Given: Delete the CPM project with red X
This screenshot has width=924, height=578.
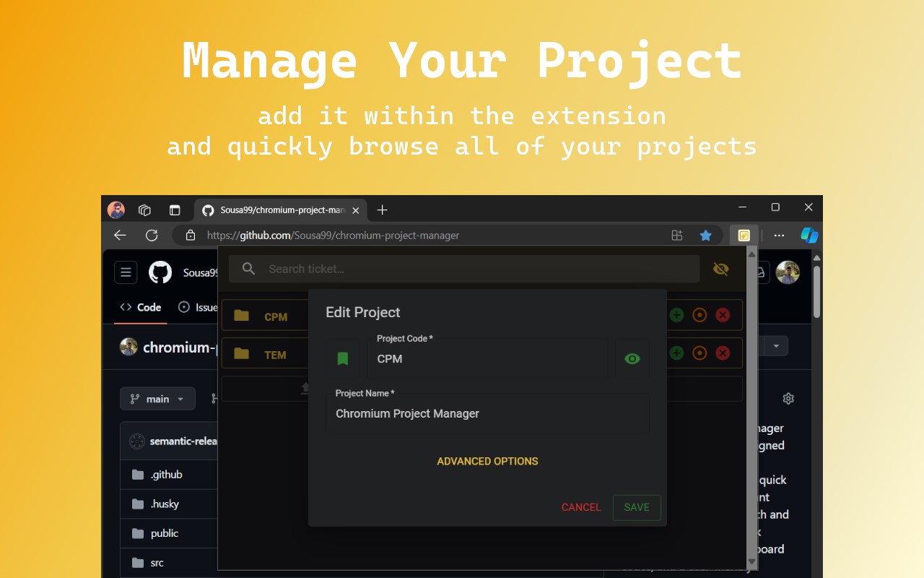Looking at the screenshot, I should pyautogui.click(x=723, y=315).
